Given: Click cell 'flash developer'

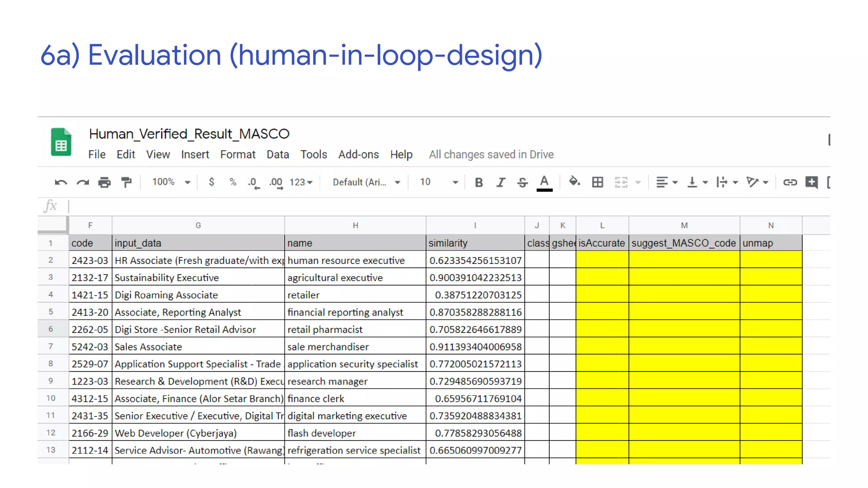Looking at the screenshot, I should click(355, 433).
